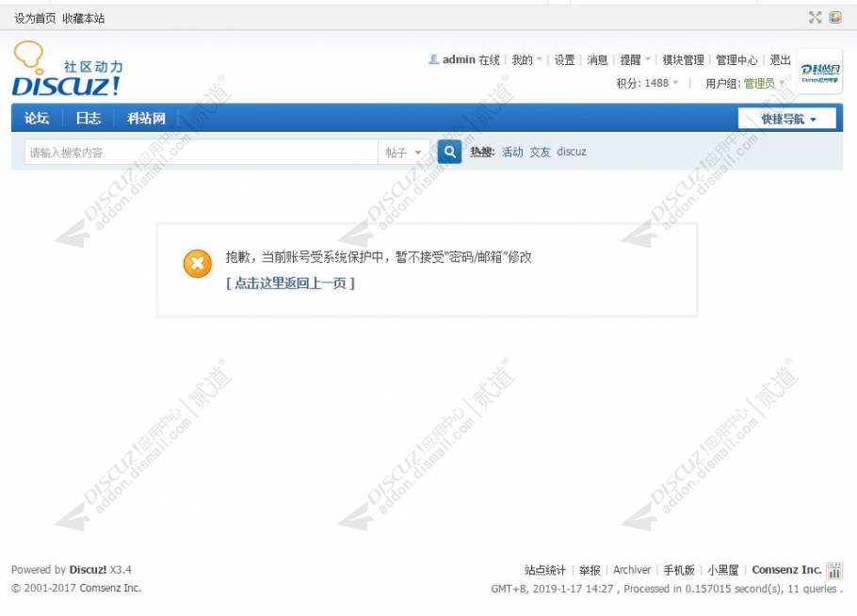This screenshot has height=616, width=857.
Task: Expand the 我的 menu
Action: [x=526, y=59]
